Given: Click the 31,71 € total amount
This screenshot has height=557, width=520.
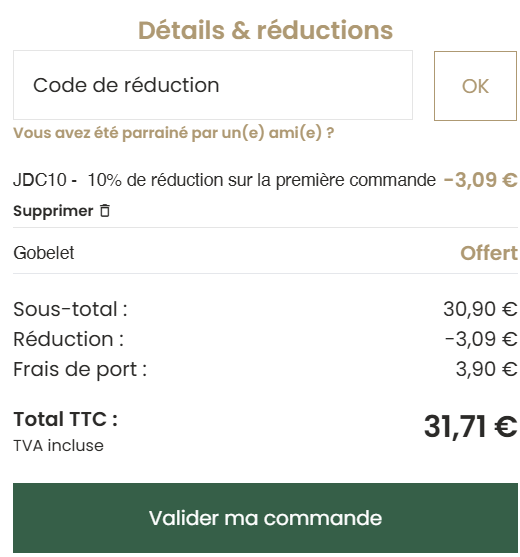Looking at the screenshot, I should [x=471, y=426].
